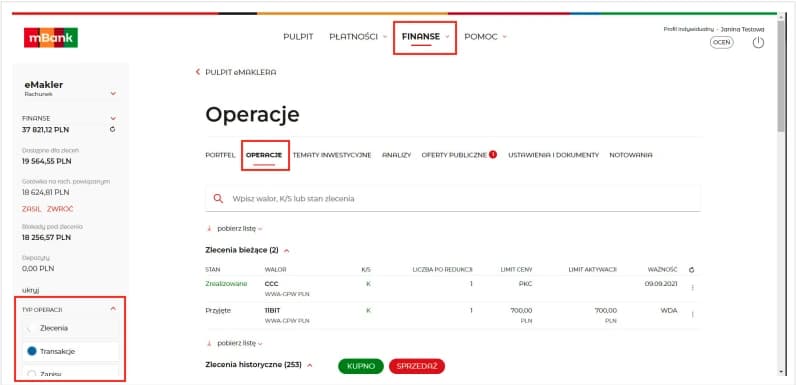This screenshot has width=796, height=385.
Task: Click the 18 624,81 PLN linked account cash
Action: click(x=46, y=192)
